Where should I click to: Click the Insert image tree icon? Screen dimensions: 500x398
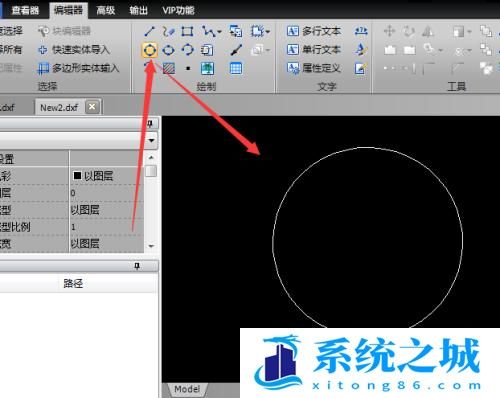[x=207, y=69]
